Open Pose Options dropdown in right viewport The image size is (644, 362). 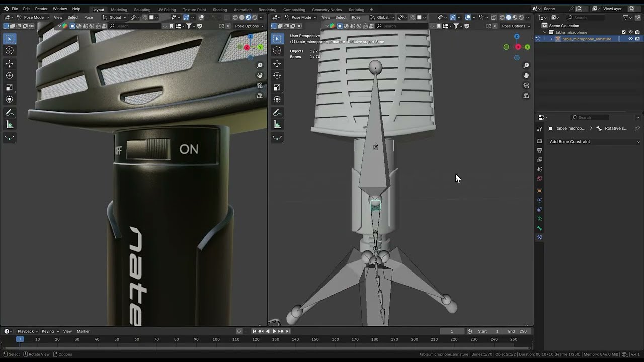516,26
